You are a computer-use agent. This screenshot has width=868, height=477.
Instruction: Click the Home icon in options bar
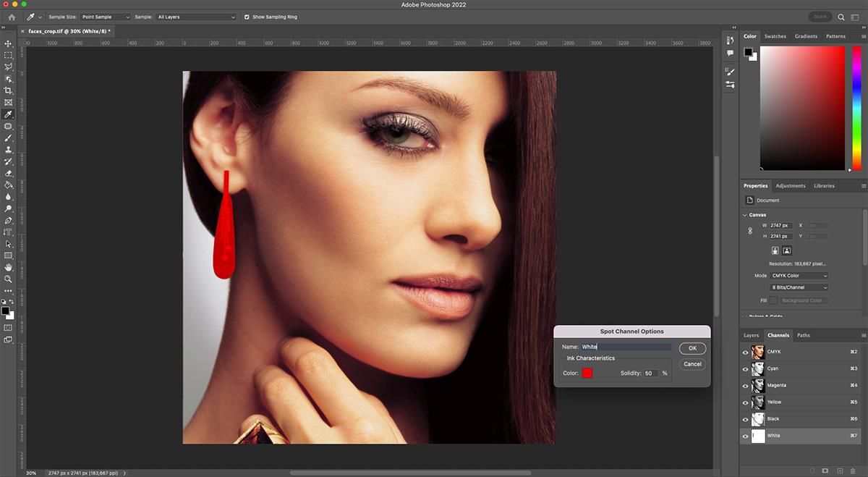(12, 17)
